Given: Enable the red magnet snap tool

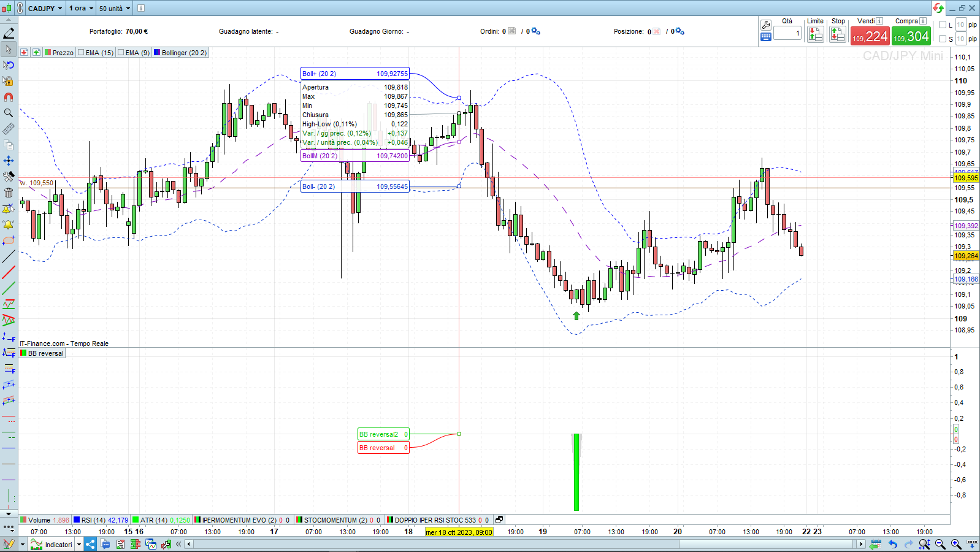Looking at the screenshot, I should pos(9,97).
